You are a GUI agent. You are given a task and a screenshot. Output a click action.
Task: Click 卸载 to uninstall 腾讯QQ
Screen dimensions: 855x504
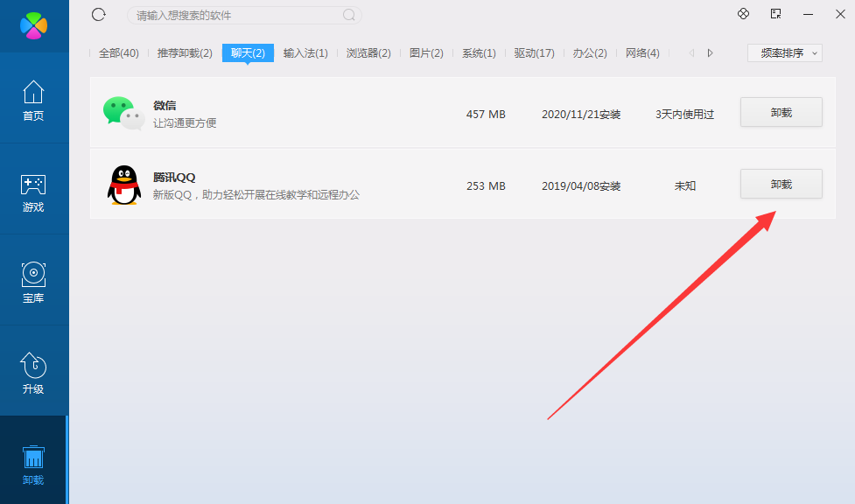781,184
